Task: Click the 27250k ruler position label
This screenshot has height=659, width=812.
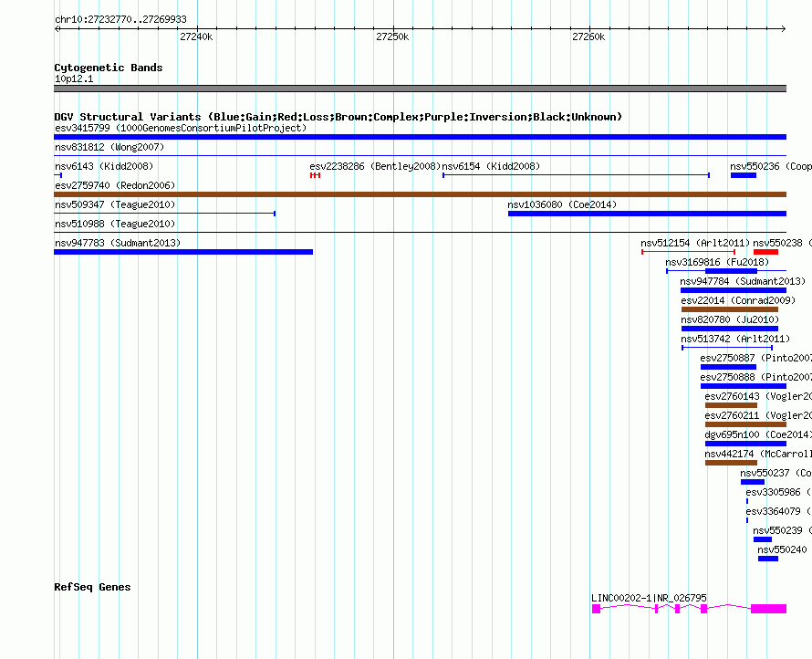Action: tap(392, 37)
